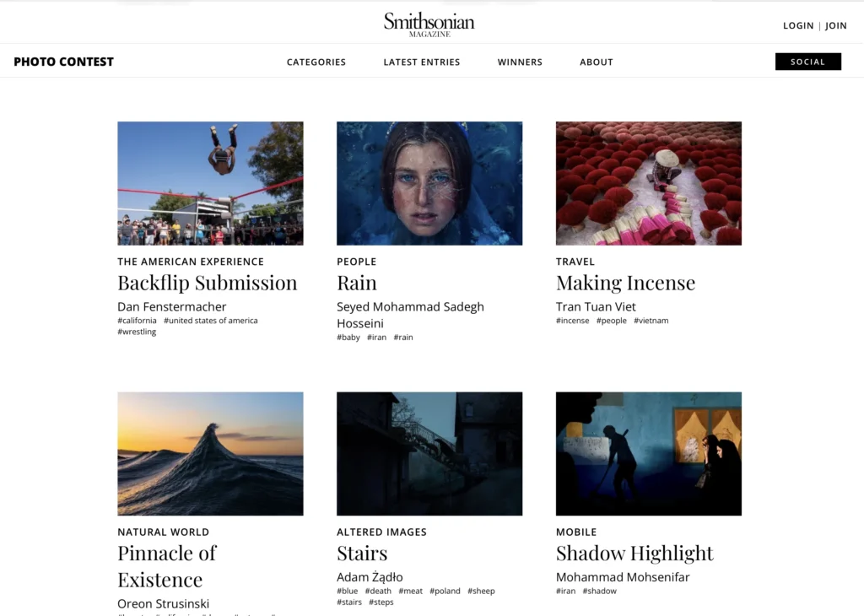Go to Latest Entries
864x616 pixels.
(422, 62)
